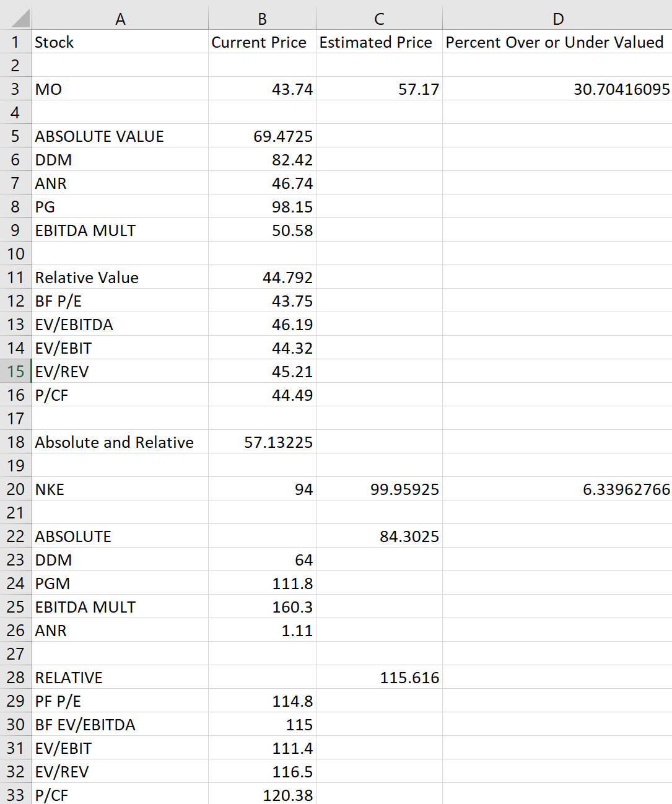The image size is (672, 804).
Task: Select column header D
Action: (x=557, y=18)
